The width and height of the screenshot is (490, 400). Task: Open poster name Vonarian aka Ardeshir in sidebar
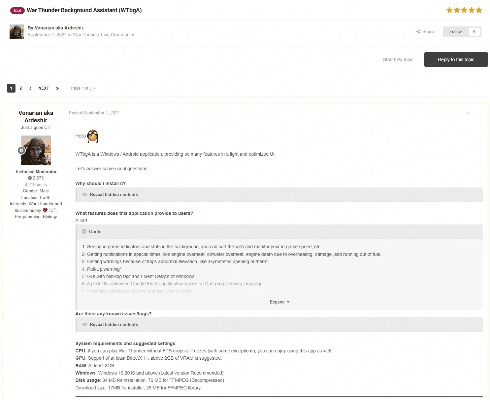36,116
